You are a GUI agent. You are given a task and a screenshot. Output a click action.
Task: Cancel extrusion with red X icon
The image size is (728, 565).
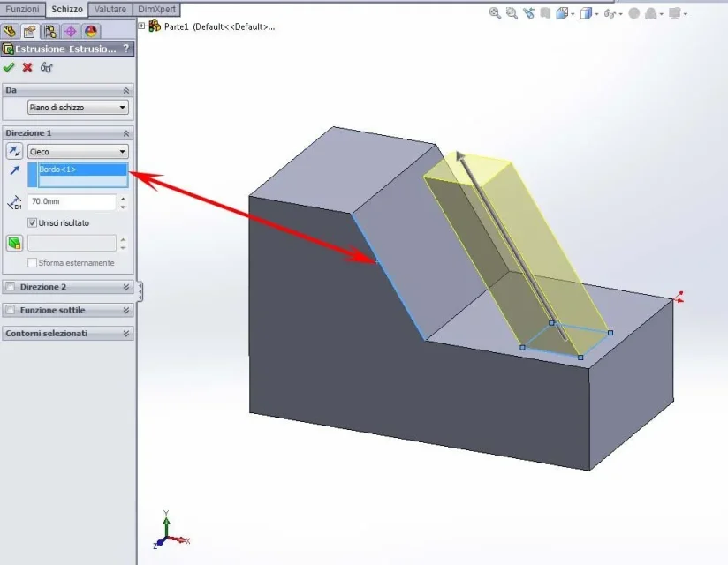pyautogui.click(x=27, y=67)
